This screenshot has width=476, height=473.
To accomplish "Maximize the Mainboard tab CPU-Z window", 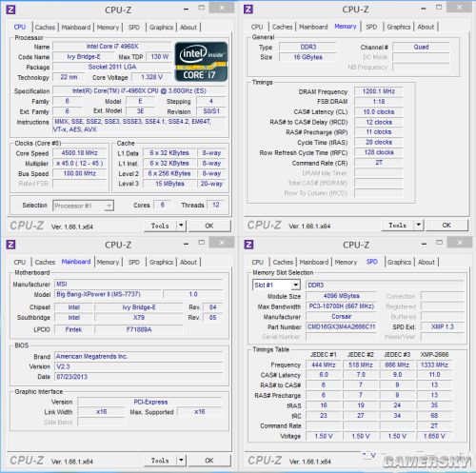I will [201, 243].
